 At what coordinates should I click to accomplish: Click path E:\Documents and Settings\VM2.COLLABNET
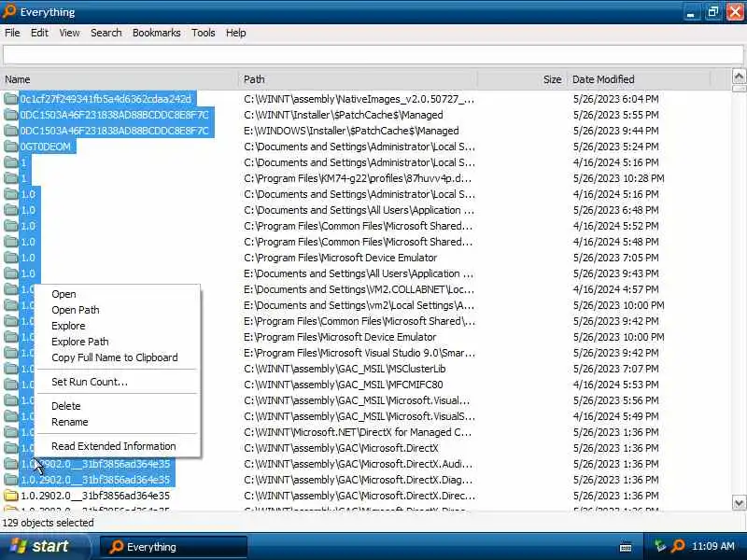[x=359, y=289]
